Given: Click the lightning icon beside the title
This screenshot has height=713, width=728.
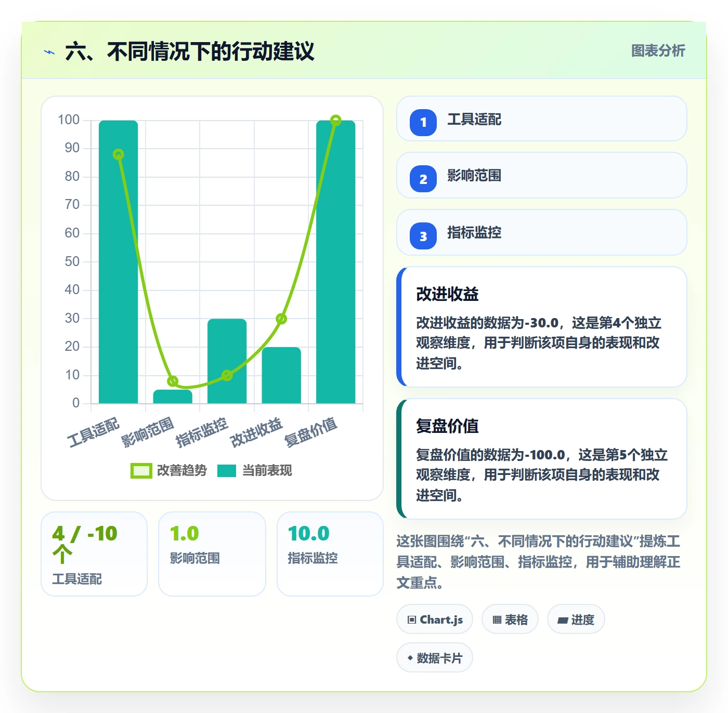Looking at the screenshot, I should click(x=49, y=52).
